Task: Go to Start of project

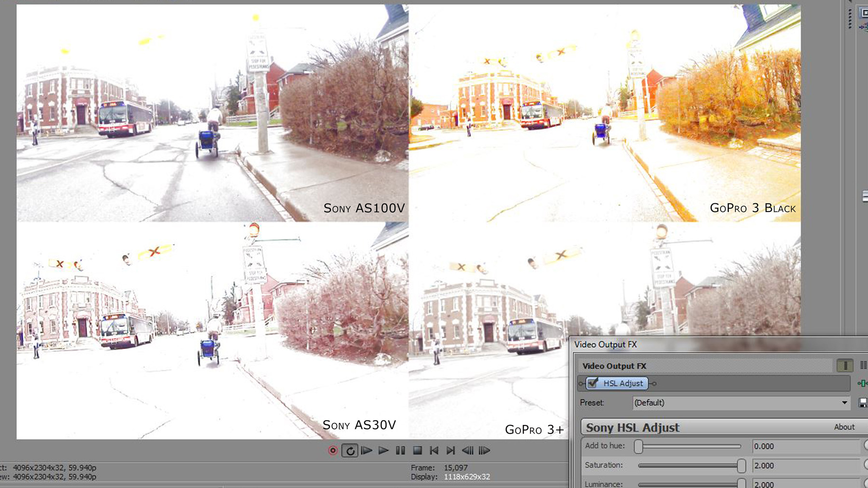Action: [434, 450]
